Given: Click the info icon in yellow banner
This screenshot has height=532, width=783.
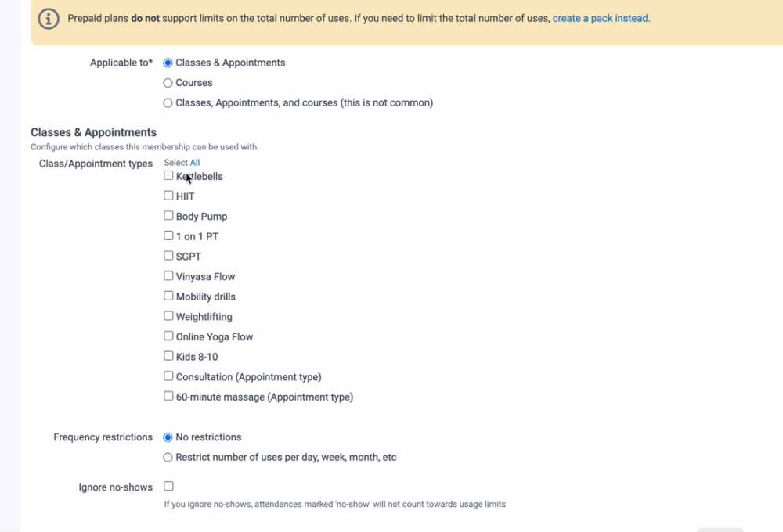Looking at the screenshot, I should click(x=49, y=19).
